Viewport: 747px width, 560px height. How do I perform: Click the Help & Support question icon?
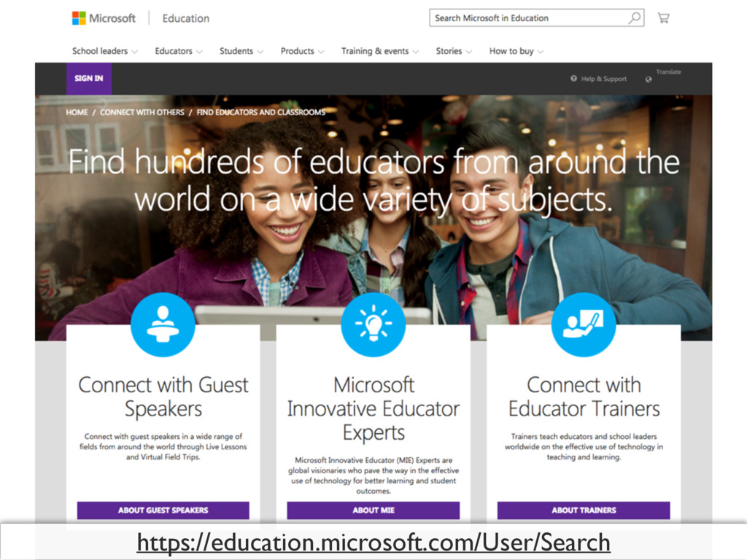tap(573, 79)
